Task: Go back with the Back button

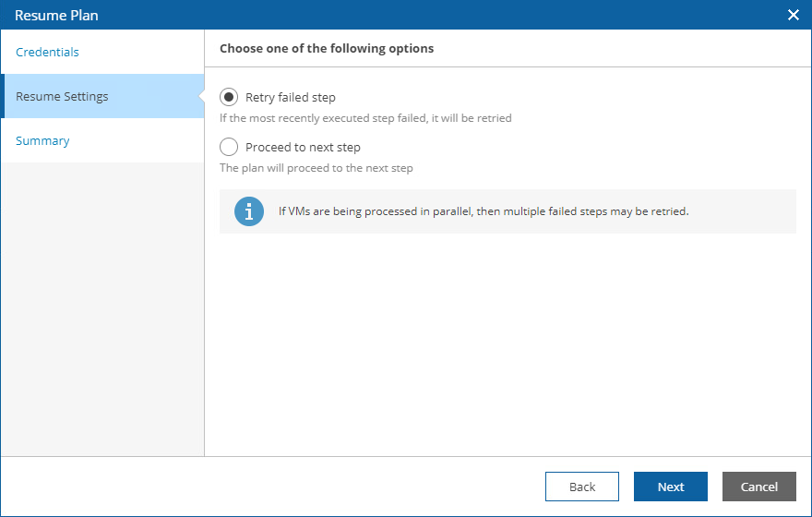Action: [x=581, y=487]
